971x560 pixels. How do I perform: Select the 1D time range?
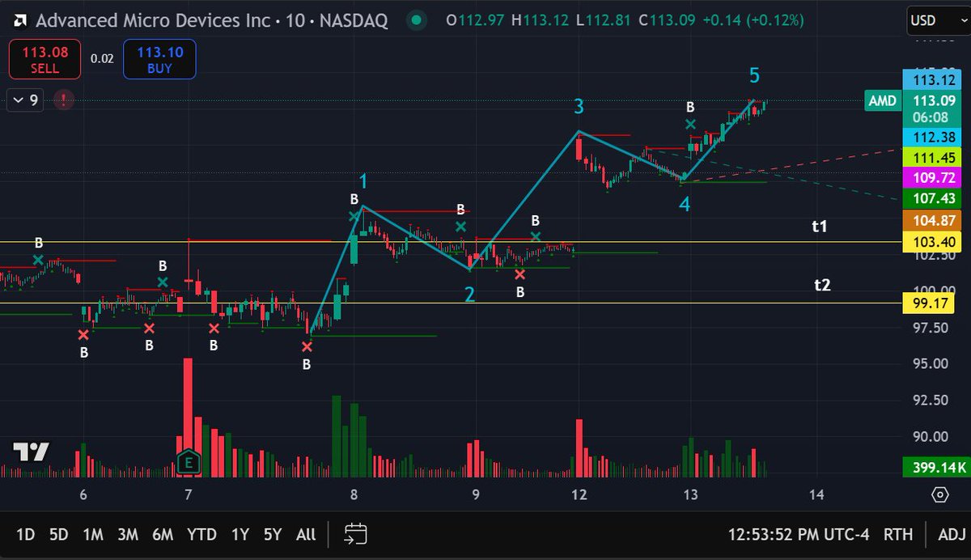pyautogui.click(x=26, y=534)
